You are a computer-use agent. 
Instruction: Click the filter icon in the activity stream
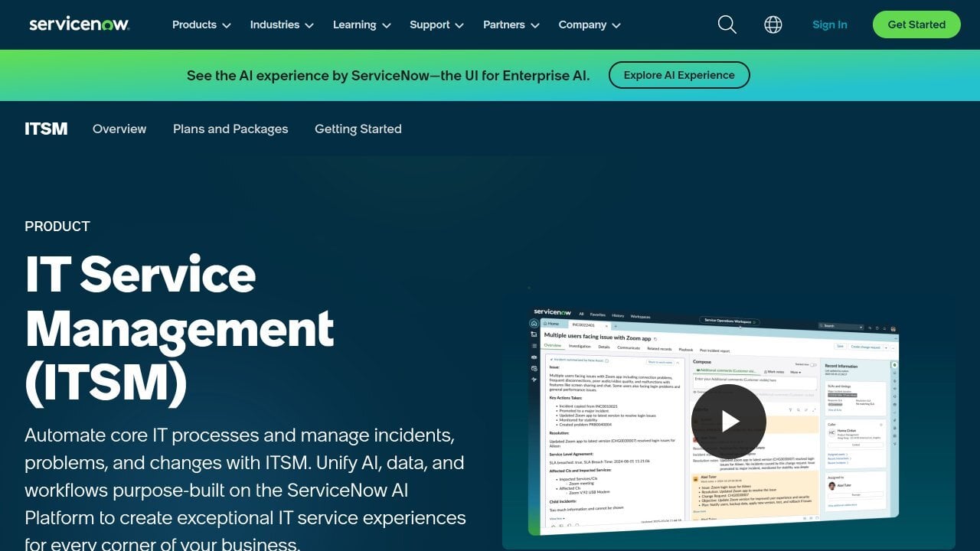791,409
